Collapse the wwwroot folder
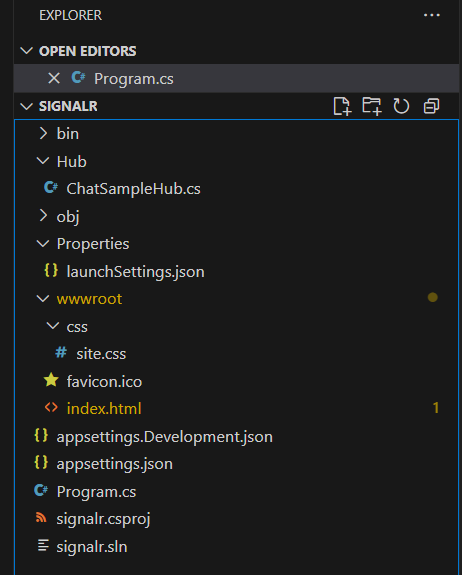This screenshot has width=462, height=575. [x=43, y=299]
